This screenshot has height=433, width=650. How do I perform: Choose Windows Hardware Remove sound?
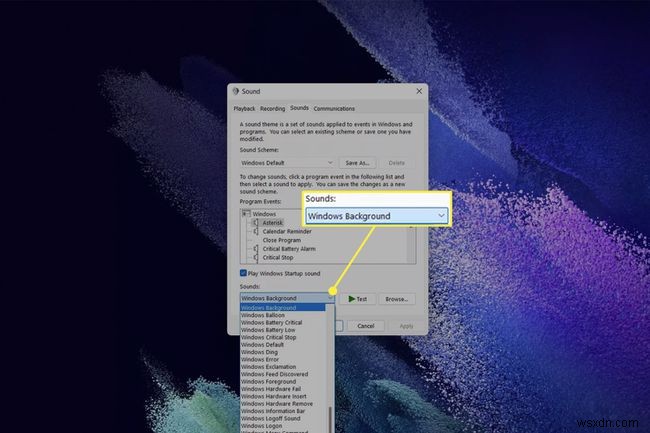(283, 404)
